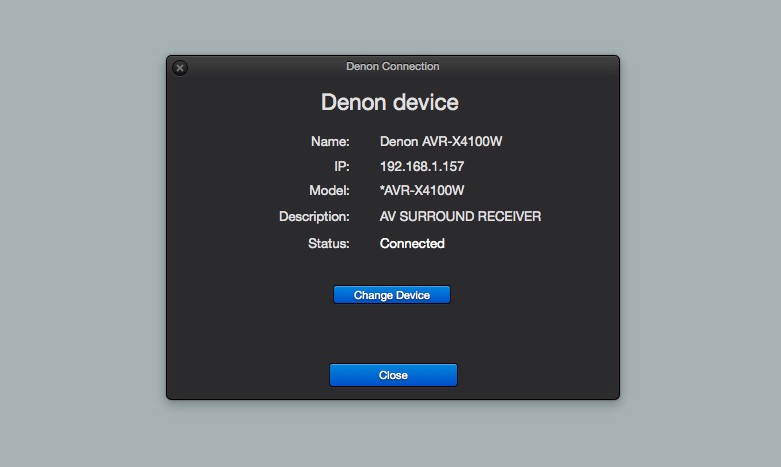
Task: Click the Denon device heading
Action: [x=390, y=102]
